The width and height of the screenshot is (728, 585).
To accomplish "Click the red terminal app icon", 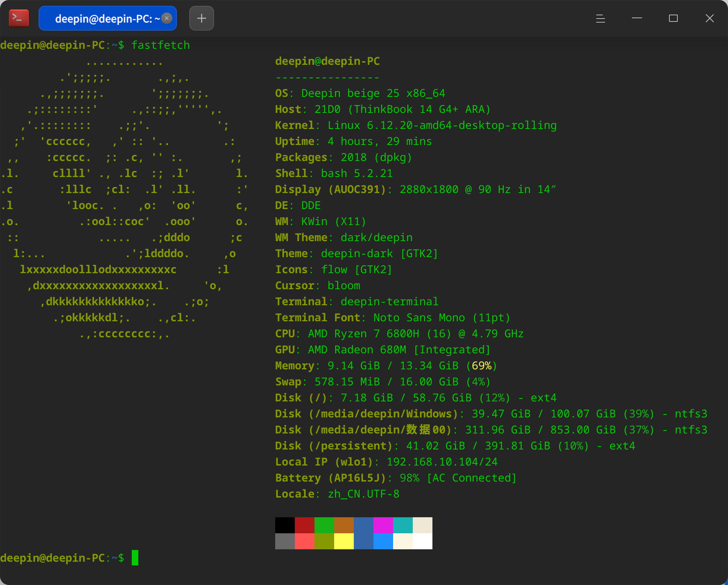I will [19, 18].
